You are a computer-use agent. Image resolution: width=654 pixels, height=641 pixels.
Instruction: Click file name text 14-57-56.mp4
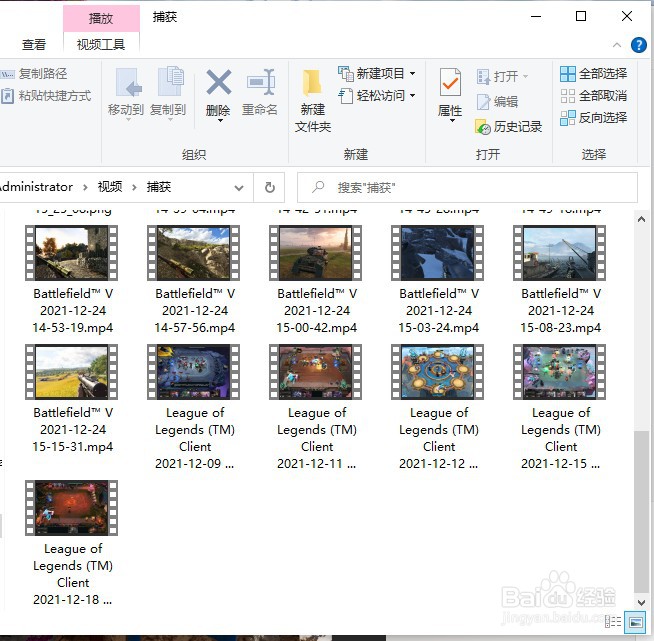(x=194, y=328)
